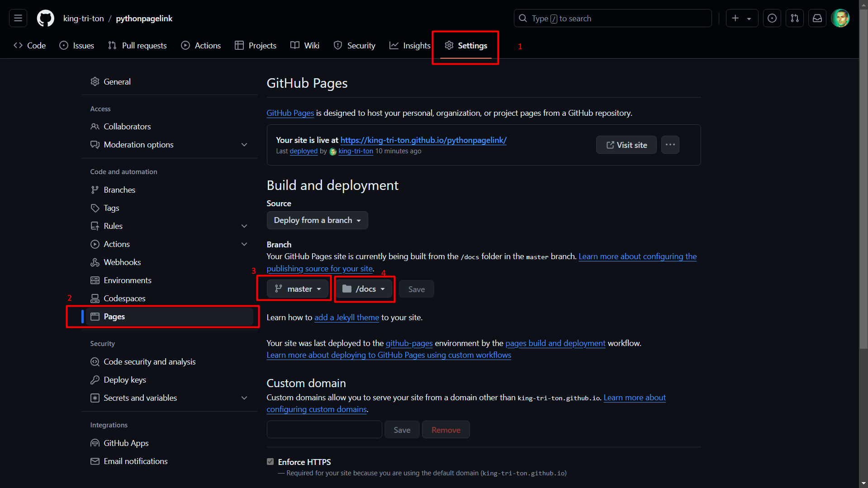868x488 pixels.
Task: Click the Moderation options comment icon
Action: (95, 145)
